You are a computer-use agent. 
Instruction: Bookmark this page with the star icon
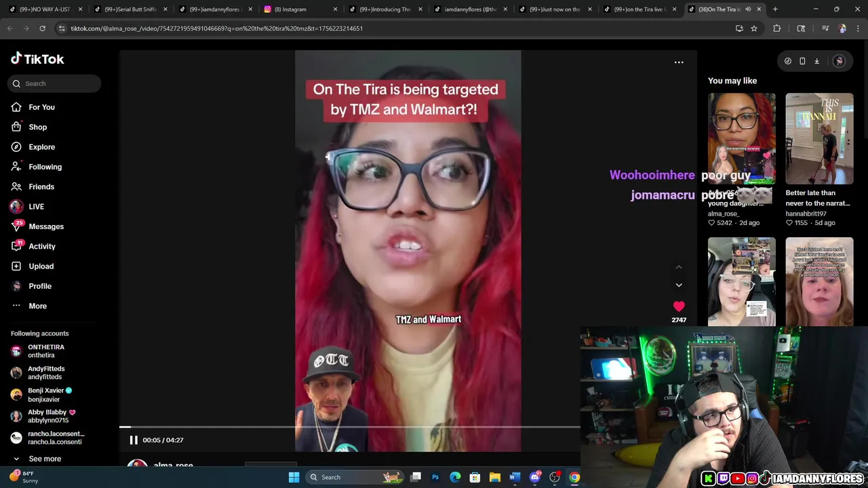click(753, 28)
